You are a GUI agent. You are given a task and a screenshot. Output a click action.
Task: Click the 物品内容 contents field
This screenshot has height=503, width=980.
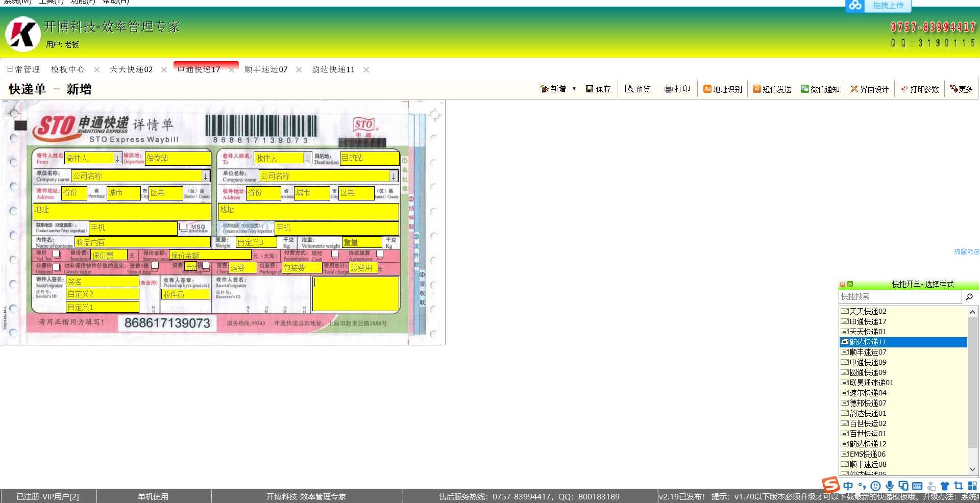[142, 242]
